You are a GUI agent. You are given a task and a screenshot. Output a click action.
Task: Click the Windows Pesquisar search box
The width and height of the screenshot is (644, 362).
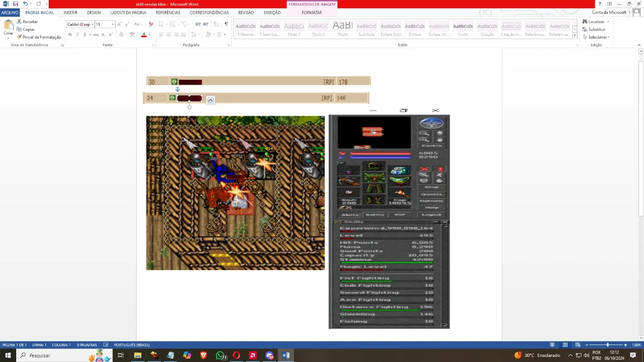click(x=64, y=355)
